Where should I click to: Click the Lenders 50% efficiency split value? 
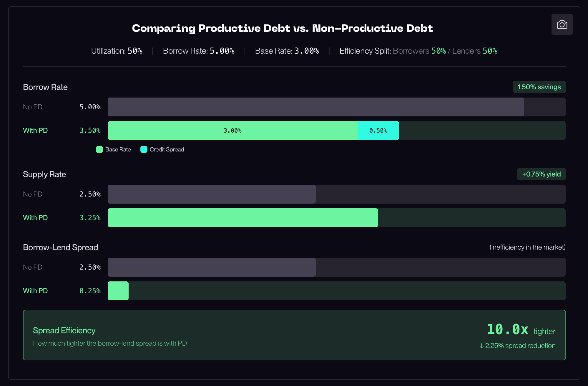(490, 51)
